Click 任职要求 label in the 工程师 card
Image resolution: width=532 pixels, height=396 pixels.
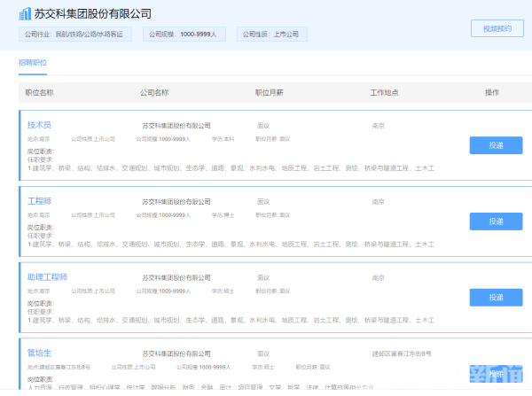coord(41,236)
